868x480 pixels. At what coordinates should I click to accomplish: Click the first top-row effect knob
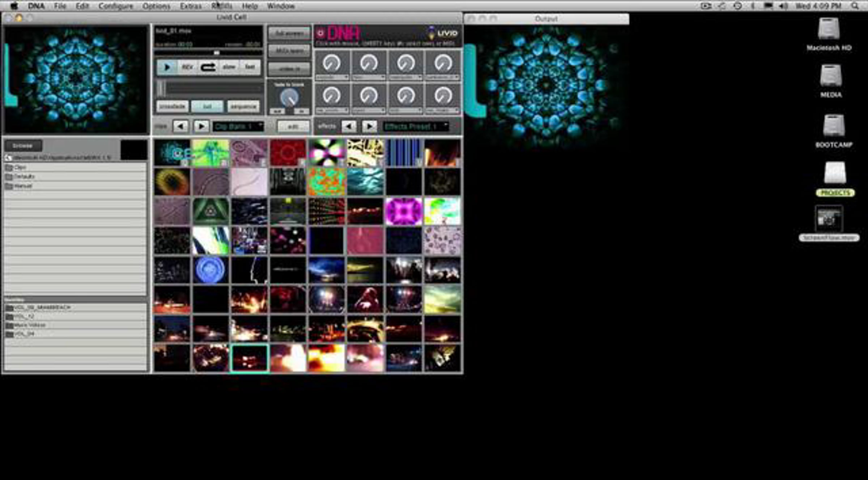click(331, 63)
